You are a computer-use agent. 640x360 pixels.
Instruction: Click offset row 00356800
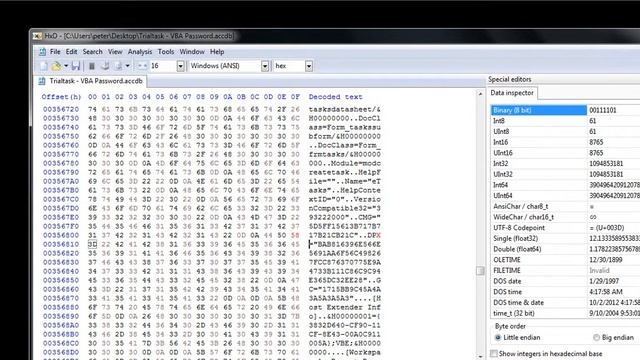click(x=61, y=236)
